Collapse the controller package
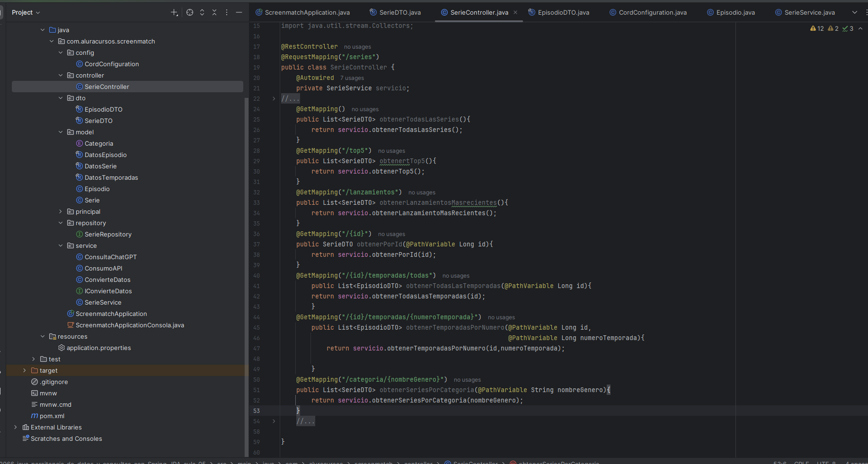The width and height of the screenshot is (868, 464). click(x=61, y=75)
